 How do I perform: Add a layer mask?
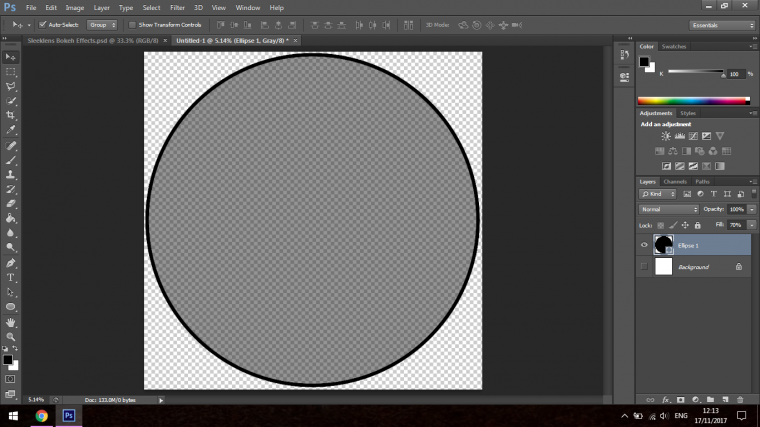pyautogui.click(x=681, y=400)
